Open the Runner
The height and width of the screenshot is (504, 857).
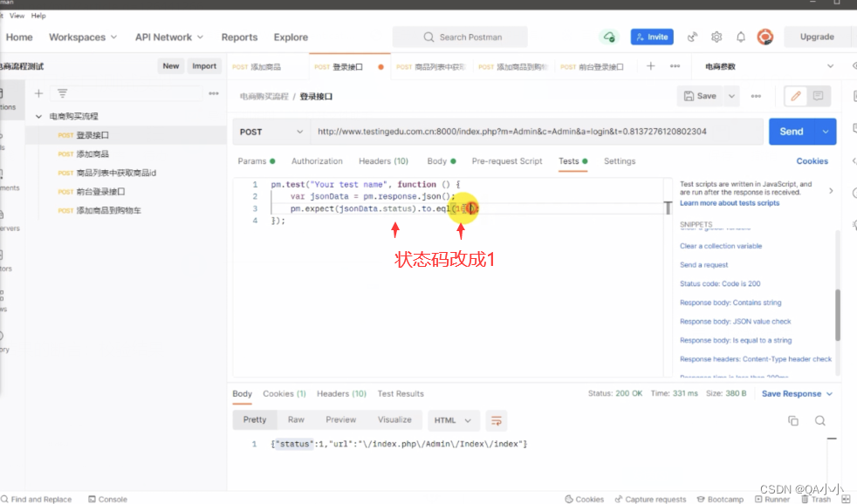(772, 499)
